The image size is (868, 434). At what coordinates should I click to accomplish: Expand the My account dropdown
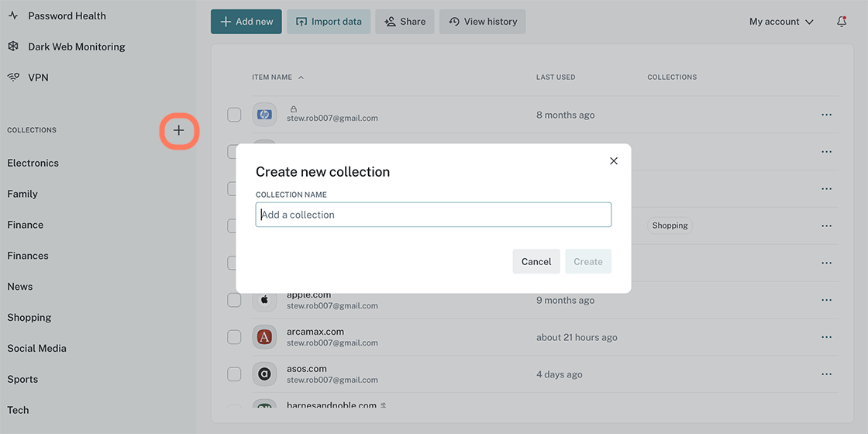click(781, 22)
